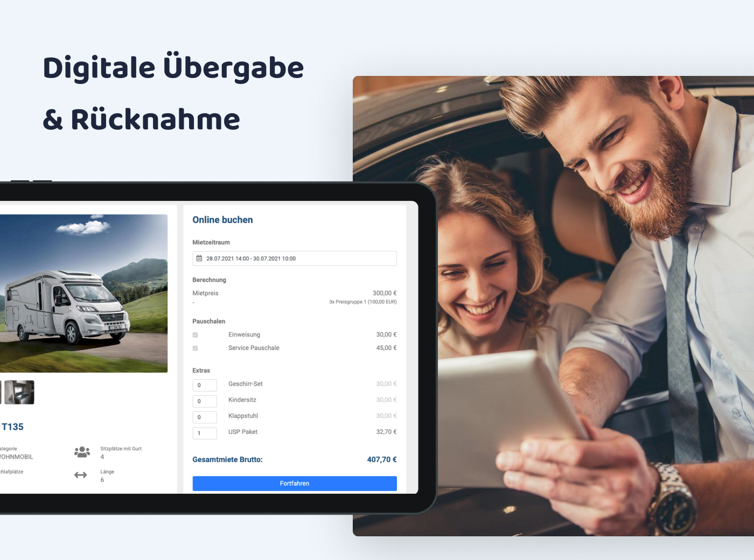Viewport: 754px width, 560px height.
Task: Open the Mietzeitraum date range field
Action: pyautogui.click(x=295, y=258)
